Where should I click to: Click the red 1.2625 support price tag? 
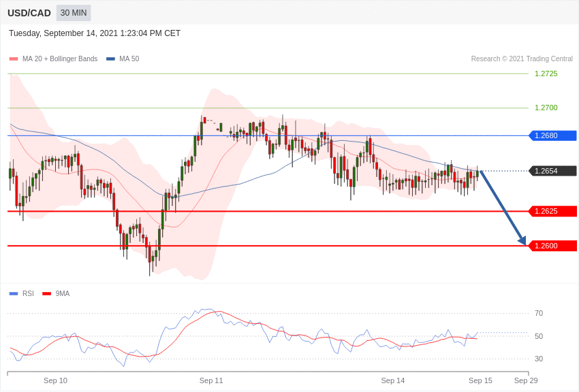pyautogui.click(x=553, y=211)
